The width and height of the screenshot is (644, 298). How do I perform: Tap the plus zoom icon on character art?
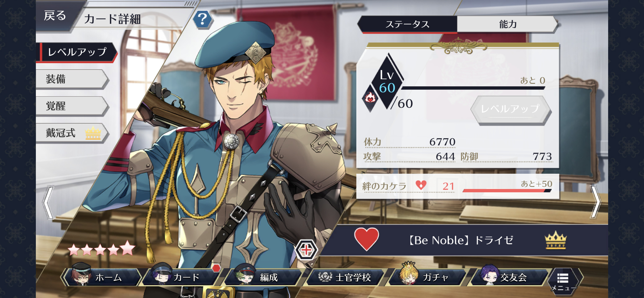click(306, 250)
